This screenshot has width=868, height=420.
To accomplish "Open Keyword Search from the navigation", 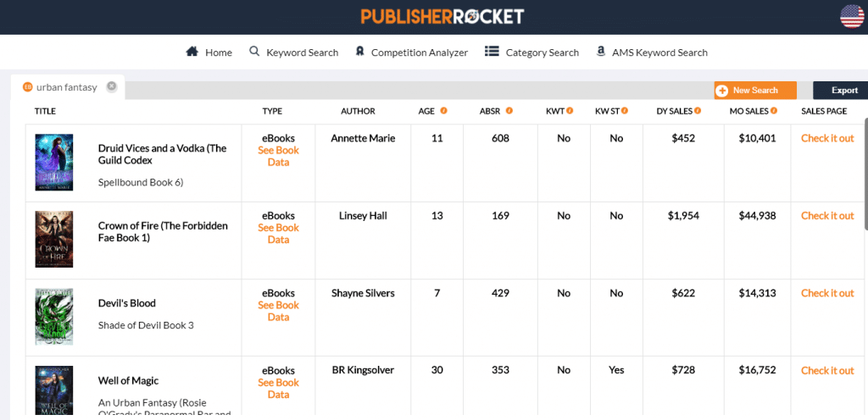I will coord(294,52).
